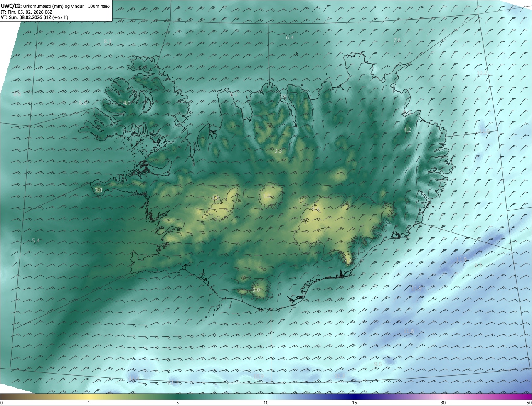The height and width of the screenshot is (406, 532).
Task: Click the 5.4 value over the ocean
Action: (x=36, y=241)
